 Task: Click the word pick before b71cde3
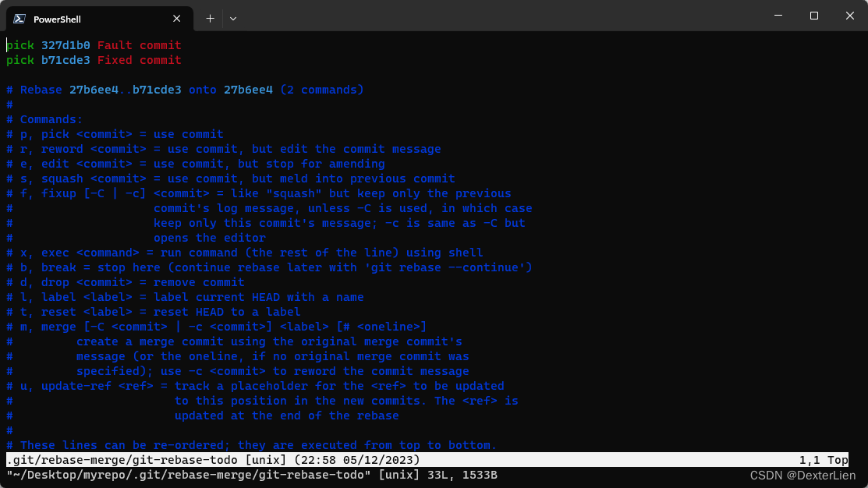(x=20, y=60)
